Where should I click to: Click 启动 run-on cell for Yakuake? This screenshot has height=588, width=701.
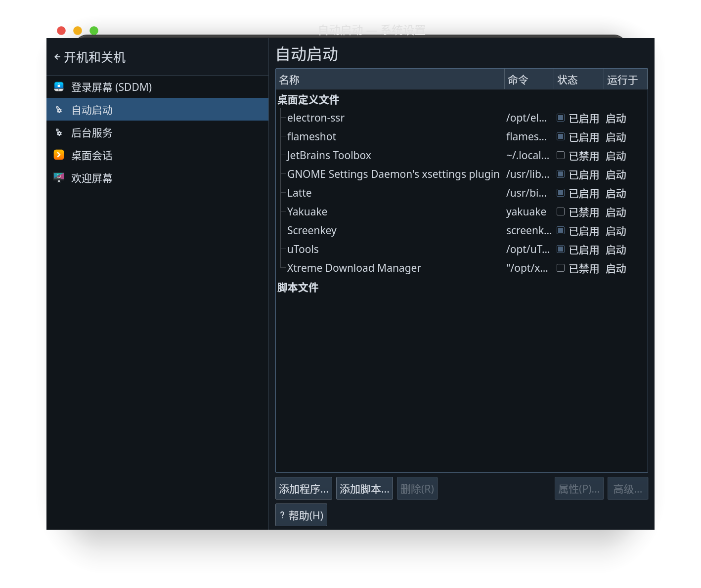coord(616,212)
